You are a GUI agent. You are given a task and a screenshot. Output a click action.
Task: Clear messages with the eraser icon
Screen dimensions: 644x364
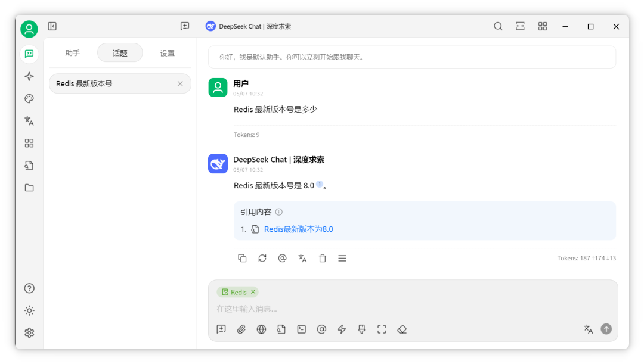coord(402,329)
